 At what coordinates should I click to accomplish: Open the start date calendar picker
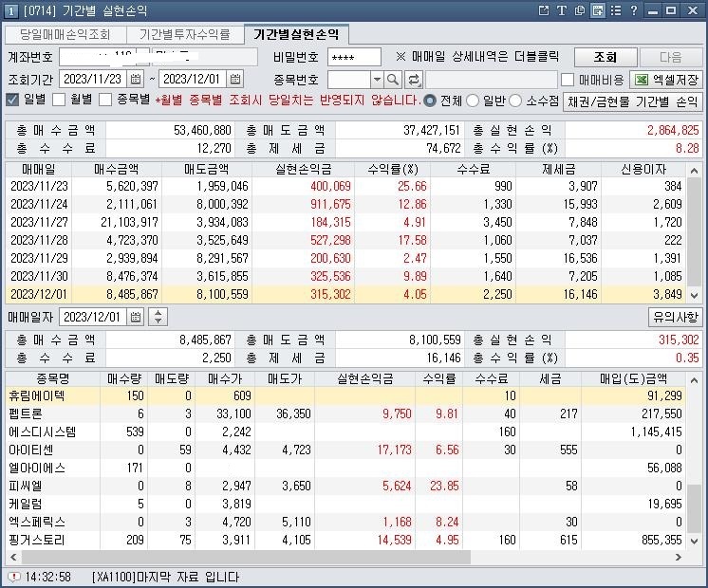click(136, 80)
